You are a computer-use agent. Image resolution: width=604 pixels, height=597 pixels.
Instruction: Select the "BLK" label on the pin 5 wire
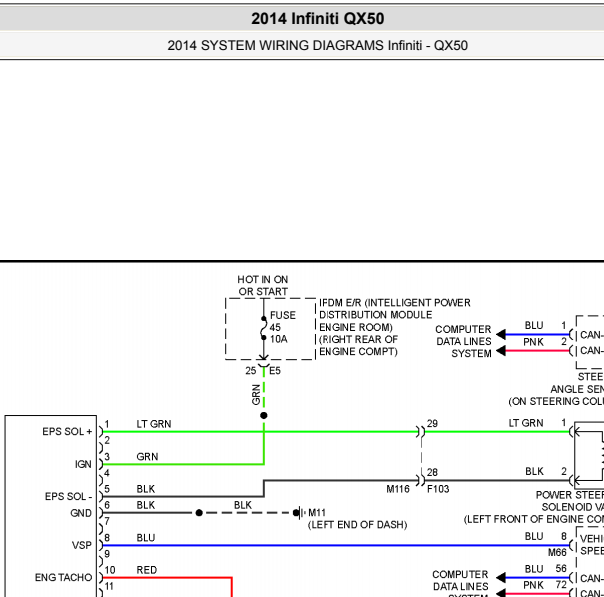[x=146, y=489]
